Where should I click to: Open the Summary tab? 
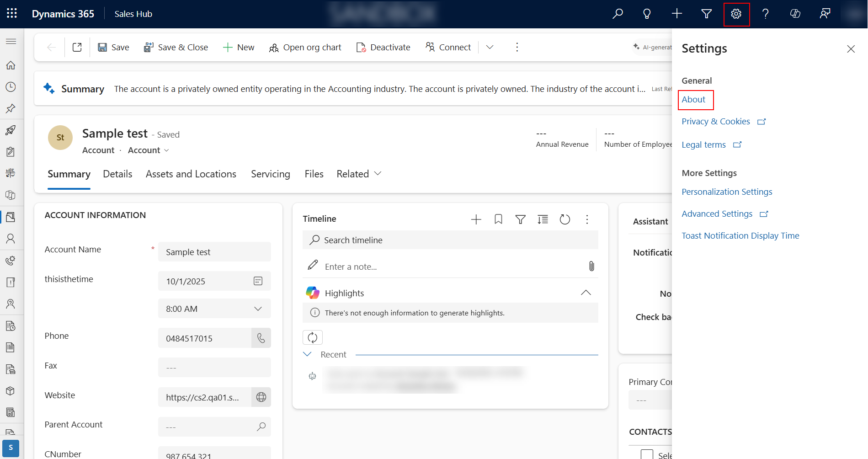(x=69, y=174)
